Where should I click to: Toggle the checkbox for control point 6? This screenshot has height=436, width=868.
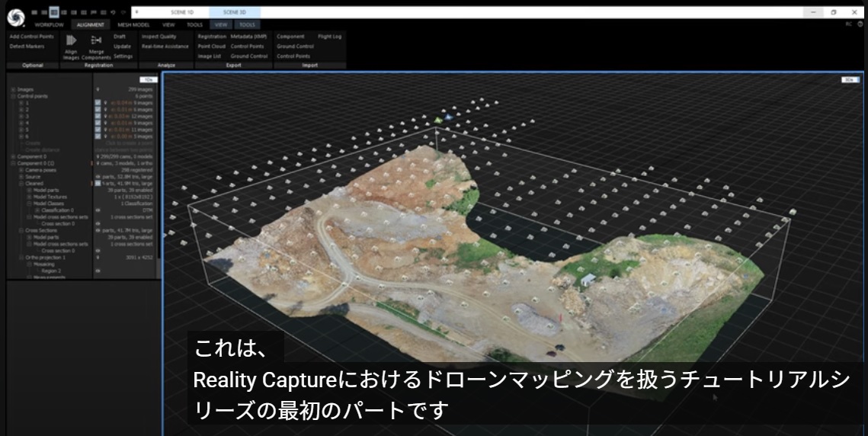point(98,136)
